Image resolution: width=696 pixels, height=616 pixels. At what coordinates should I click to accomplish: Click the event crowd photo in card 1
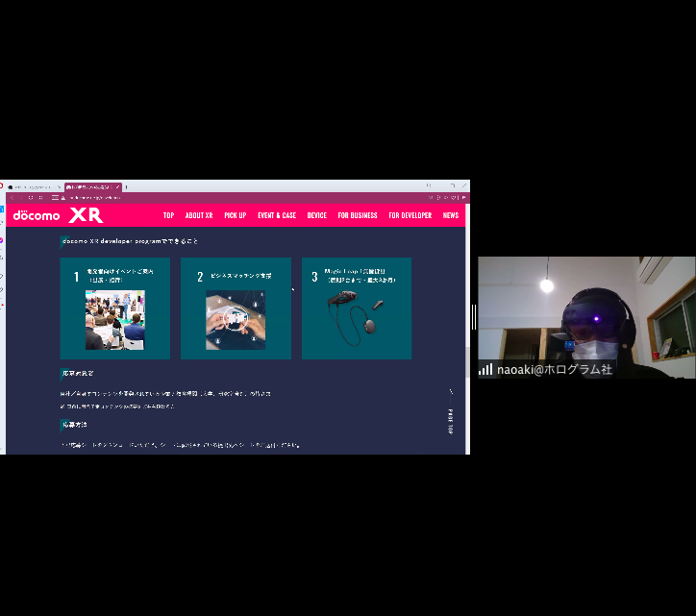point(115,320)
